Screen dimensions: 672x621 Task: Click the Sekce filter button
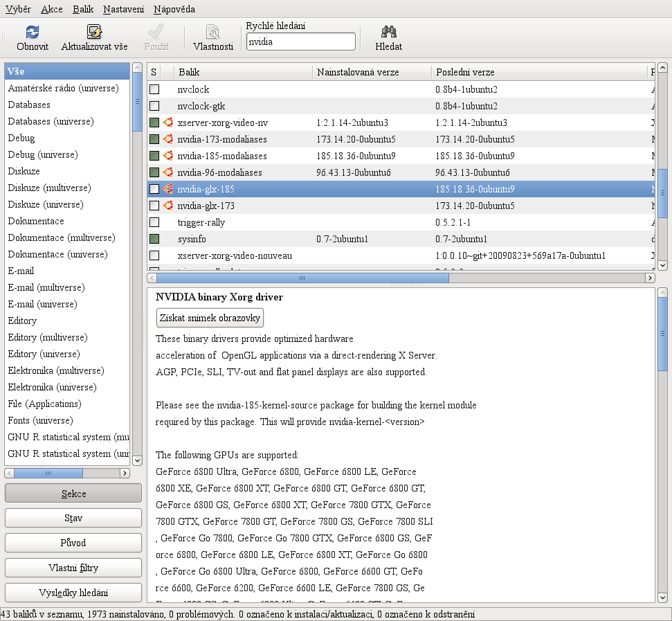(x=73, y=494)
